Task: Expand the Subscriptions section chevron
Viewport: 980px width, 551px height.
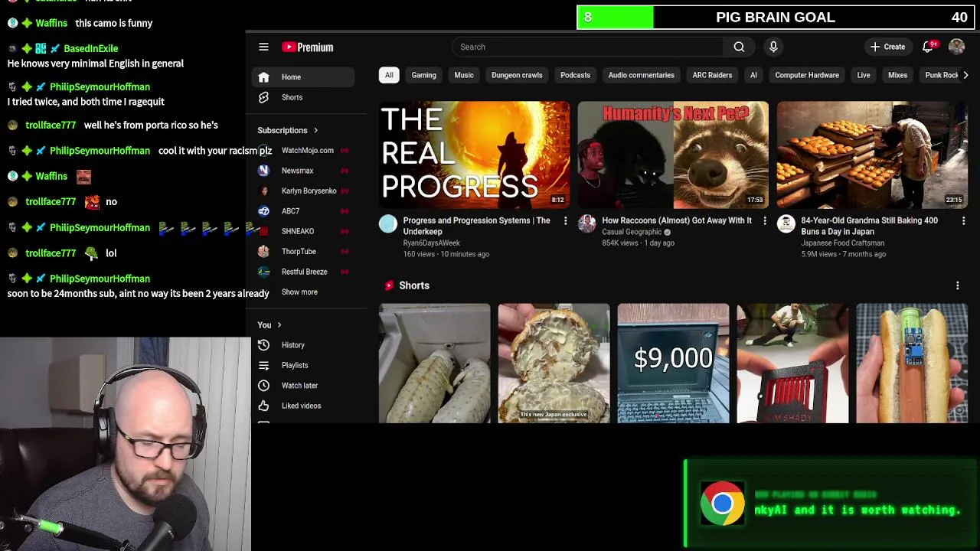Action: pyautogui.click(x=315, y=130)
